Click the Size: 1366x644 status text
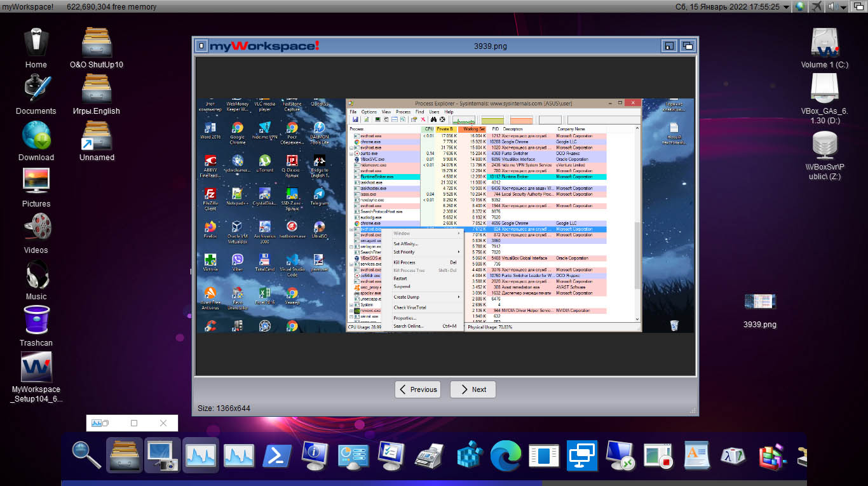The width and height of the screenshot is (868, 486). pyautogui.click(x=224, y=408)
